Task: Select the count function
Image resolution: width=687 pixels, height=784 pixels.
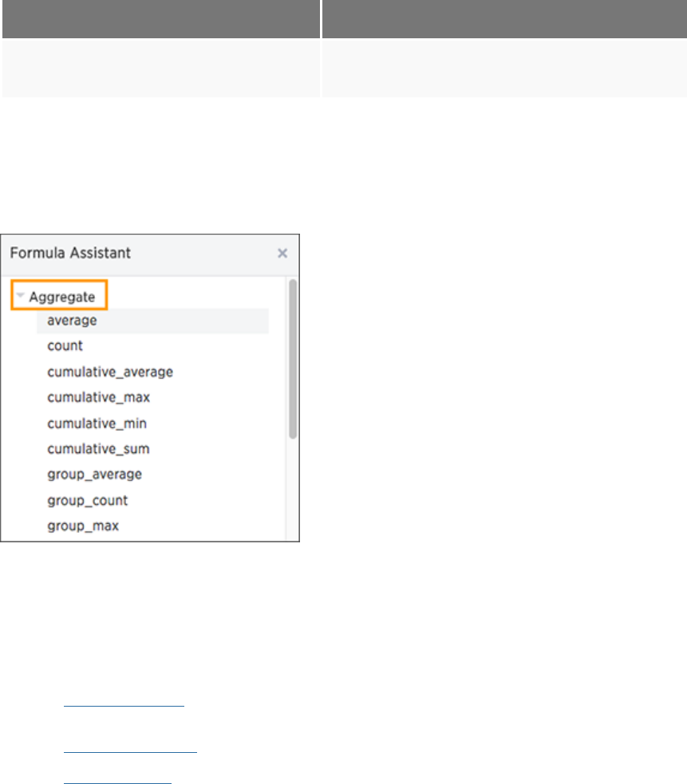Action: (65, 345)
